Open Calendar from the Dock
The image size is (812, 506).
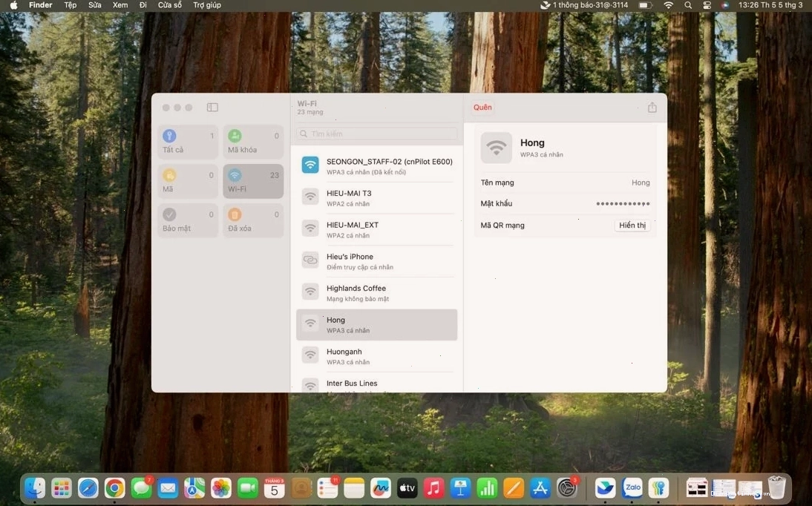point(275,488)
